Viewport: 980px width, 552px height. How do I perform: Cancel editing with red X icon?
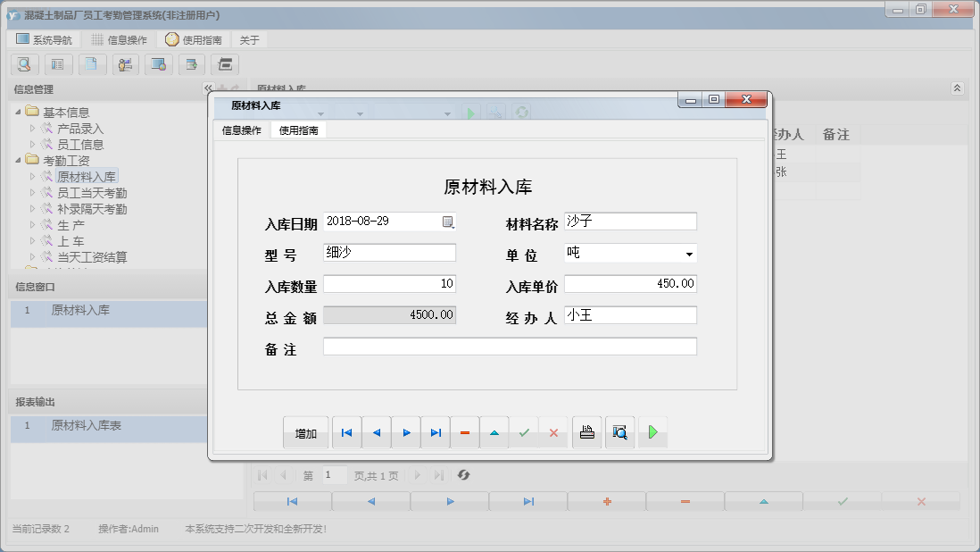(x=554, y=431)
